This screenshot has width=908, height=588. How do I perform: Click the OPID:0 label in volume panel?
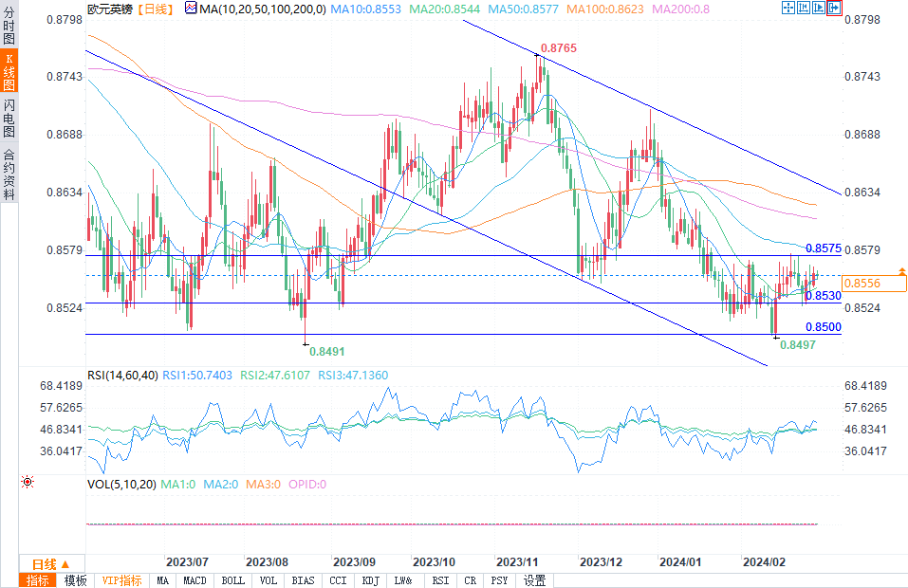tap(307, 484)
